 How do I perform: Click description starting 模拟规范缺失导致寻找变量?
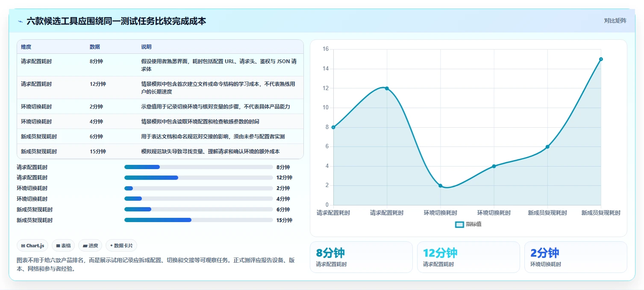coord(211,152)
